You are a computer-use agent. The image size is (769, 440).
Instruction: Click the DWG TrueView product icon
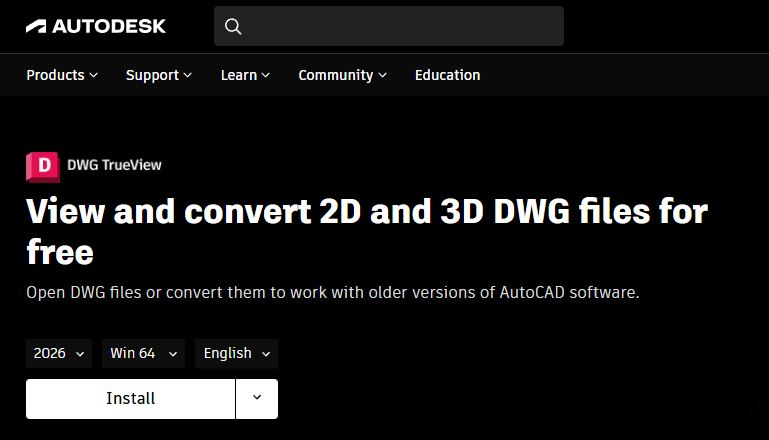[43, 167]
